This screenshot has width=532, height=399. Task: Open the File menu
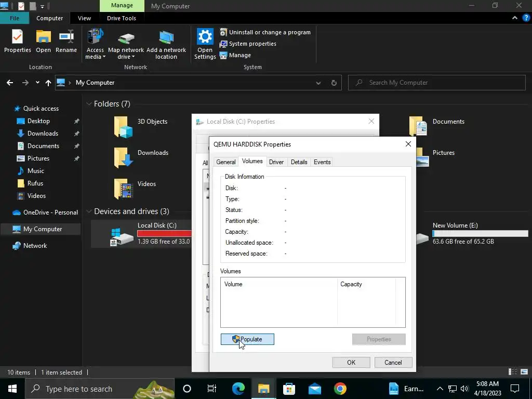coord(14,18)
